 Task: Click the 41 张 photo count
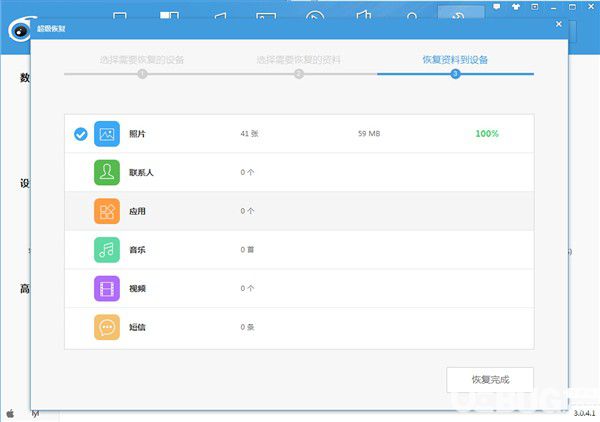(249, 134)
